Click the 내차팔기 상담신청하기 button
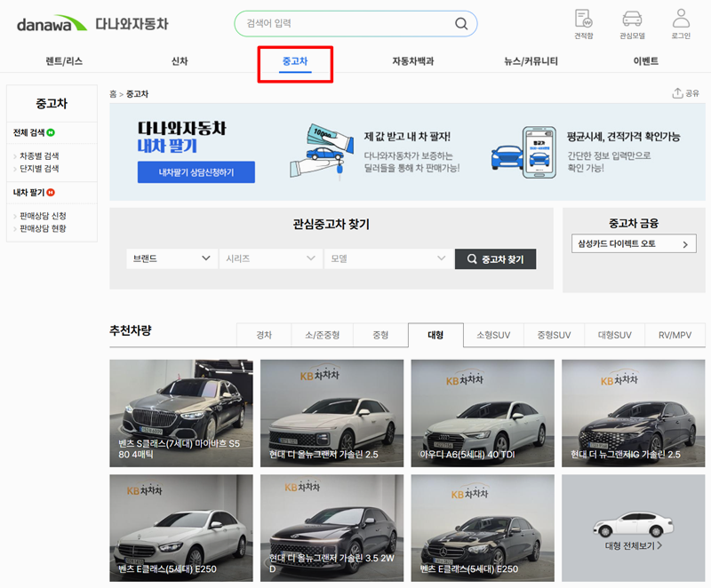Image resolution: width=711 pixels, height=588 pixels. tap(196, 172)
